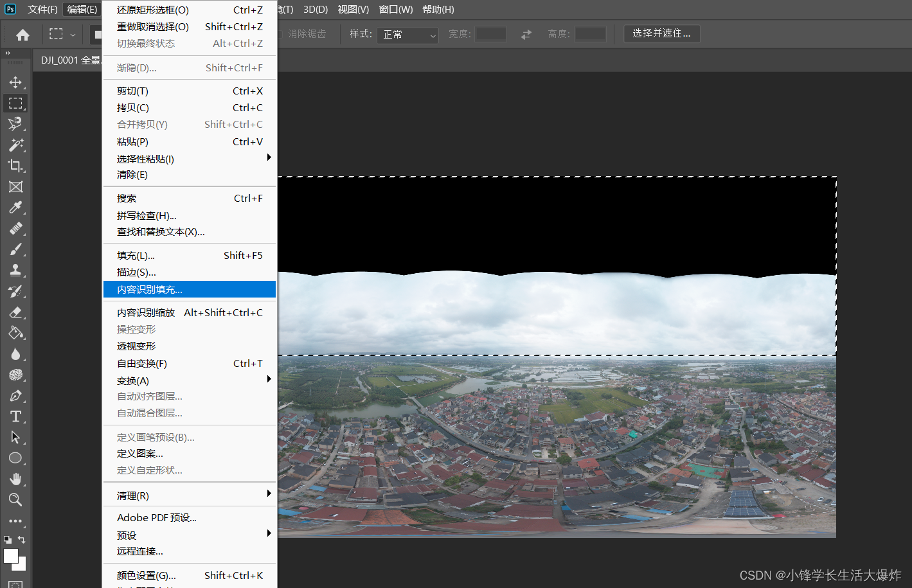Choose 还原矩形选框 undo entry
Screen dimensions: 912x588
[x=190, y=10]
